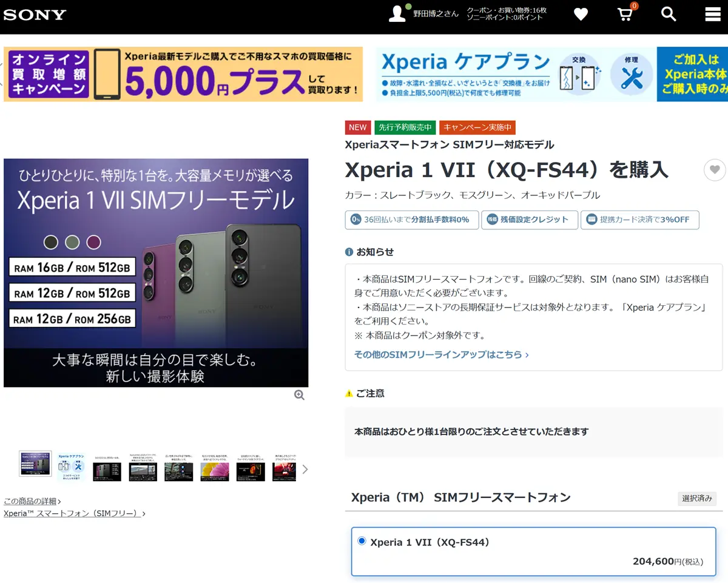
Task: Open この商品の詳細 link
Action: [32, 501]
